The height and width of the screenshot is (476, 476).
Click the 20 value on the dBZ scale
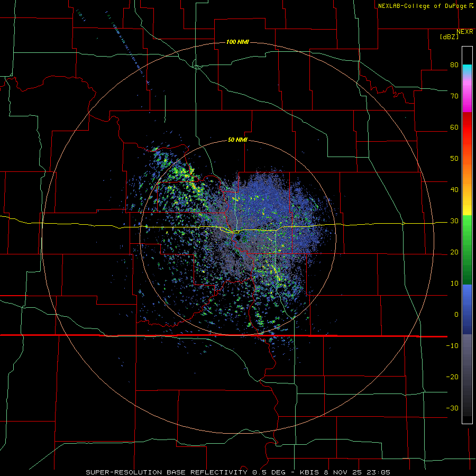(454, 252)
